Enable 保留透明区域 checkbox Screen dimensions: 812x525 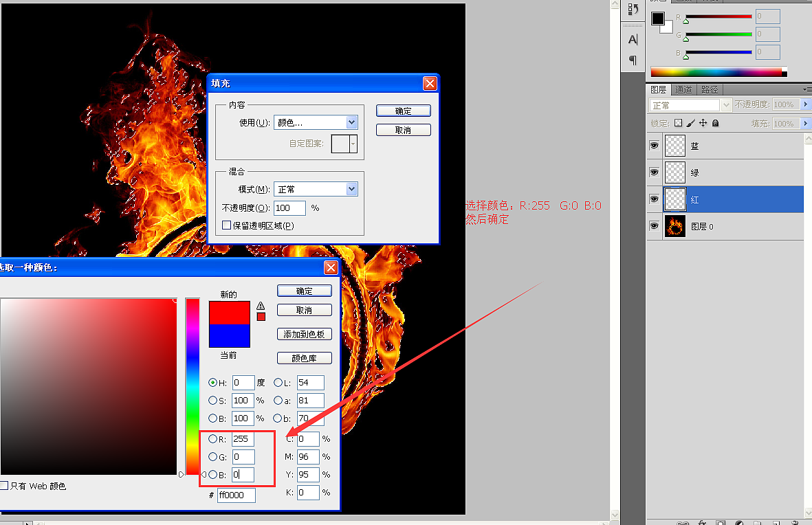(226, 225)
